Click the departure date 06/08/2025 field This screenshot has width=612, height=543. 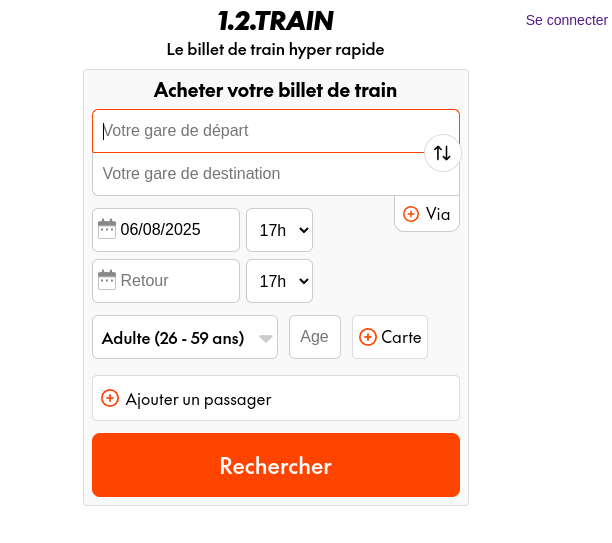point(175,229)
